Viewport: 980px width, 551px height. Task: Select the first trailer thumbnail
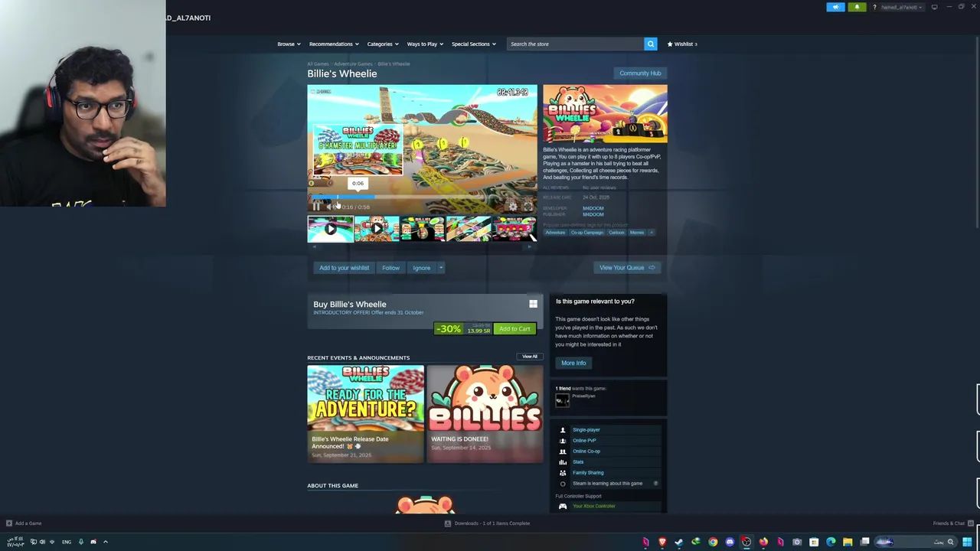330,228
